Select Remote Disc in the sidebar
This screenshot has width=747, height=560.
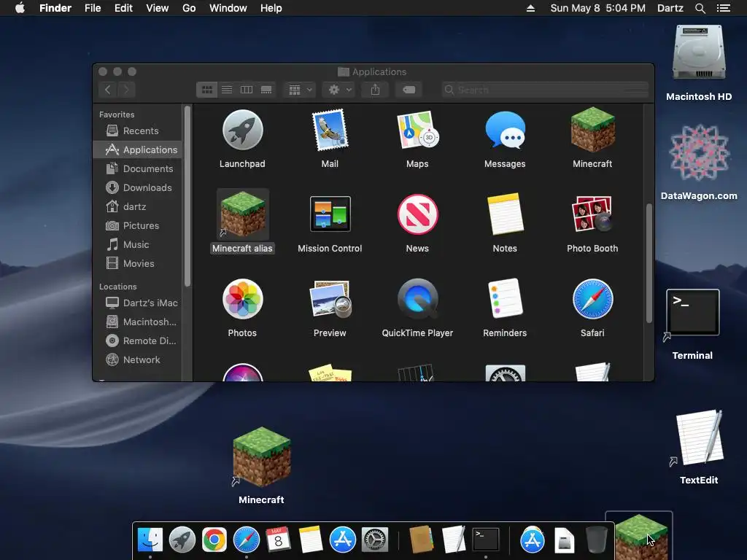[x=137, y=341]
